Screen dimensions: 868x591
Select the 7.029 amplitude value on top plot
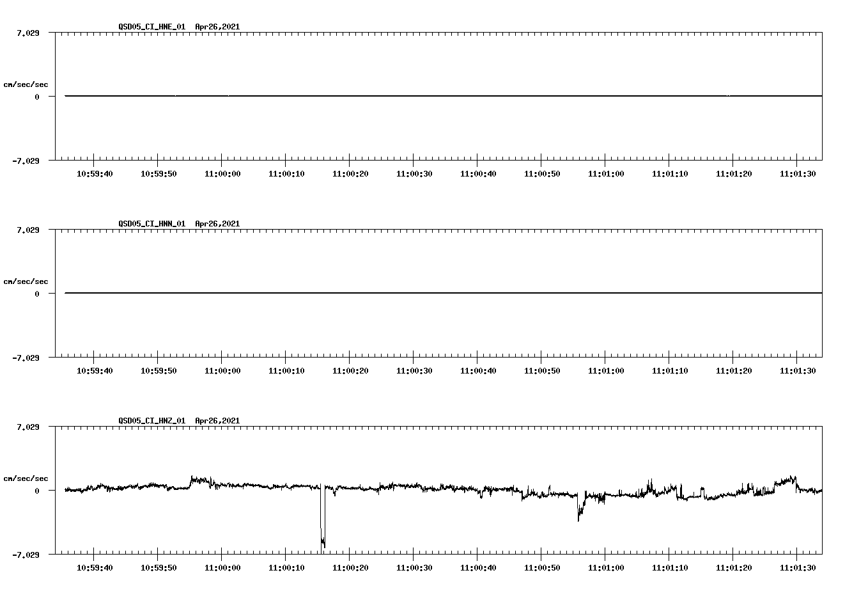[x=27, y=33]
